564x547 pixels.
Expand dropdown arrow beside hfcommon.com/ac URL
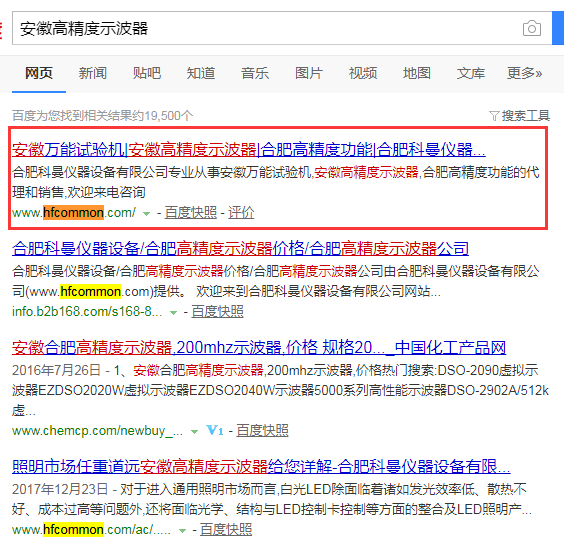(x=182, y=530)
